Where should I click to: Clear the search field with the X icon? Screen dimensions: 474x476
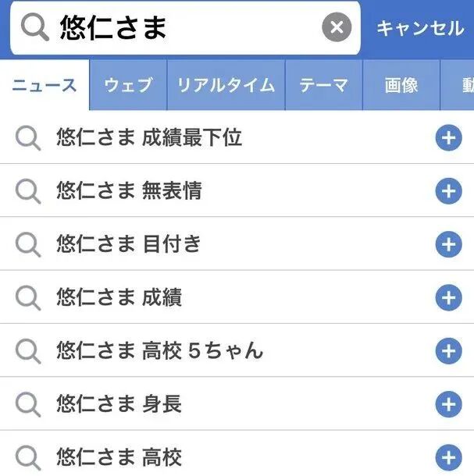[x=337, y=28]
